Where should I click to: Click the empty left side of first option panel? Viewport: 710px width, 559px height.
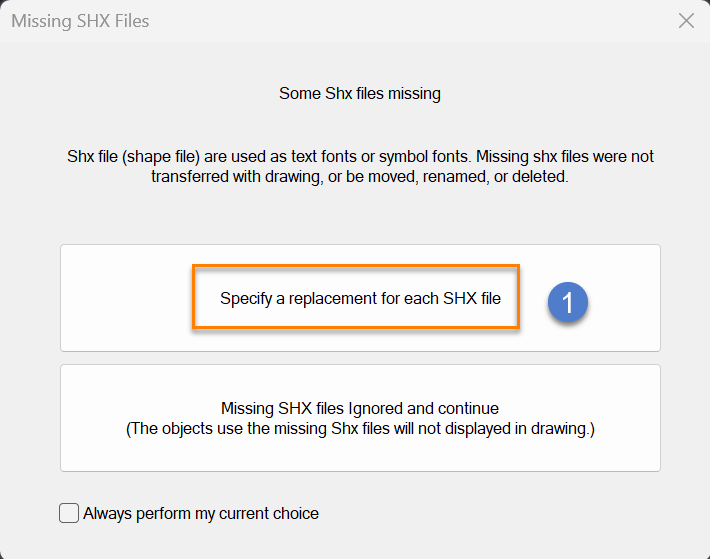tap(127, 298)
